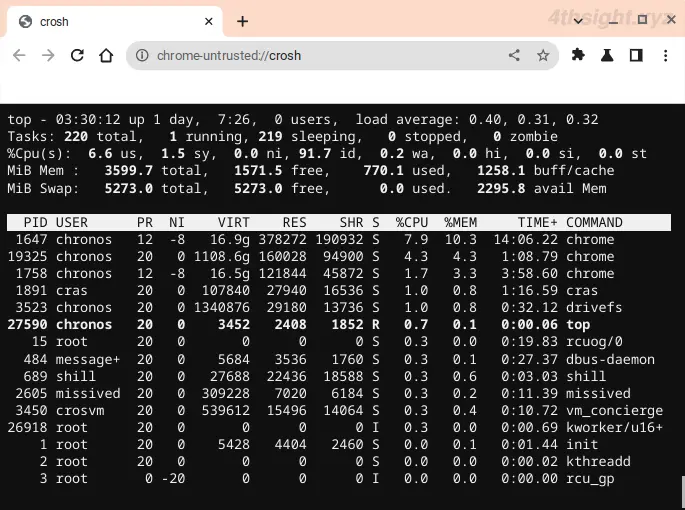Image resolution: width=685 pixels, height=510 pixels.
Task: Click the shill command name
Action: 586,376
